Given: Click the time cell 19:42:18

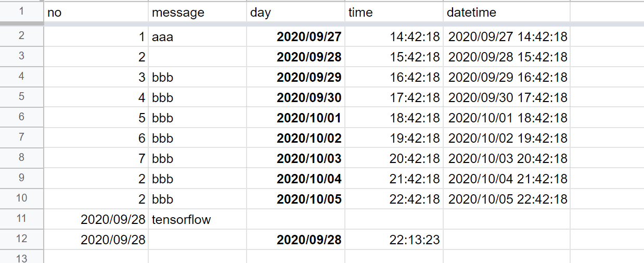Looking at the screenshot, I should (394, 139).
